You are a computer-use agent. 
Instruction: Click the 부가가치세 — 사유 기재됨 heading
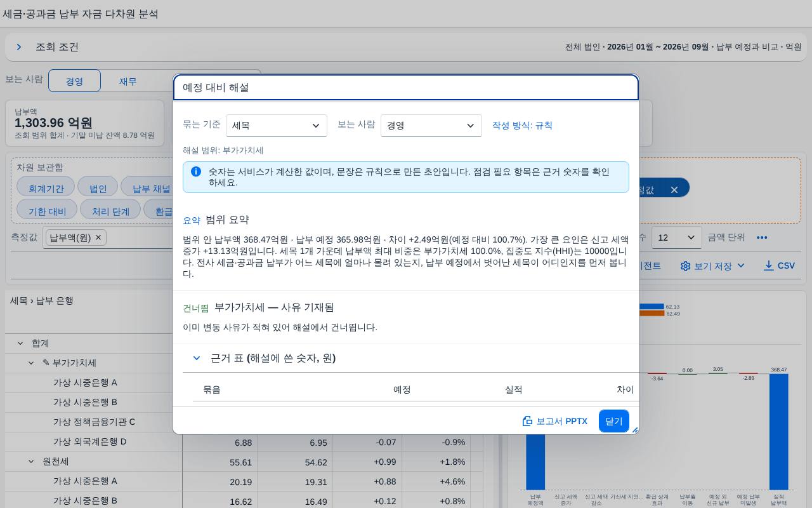(x=274, y=307)
